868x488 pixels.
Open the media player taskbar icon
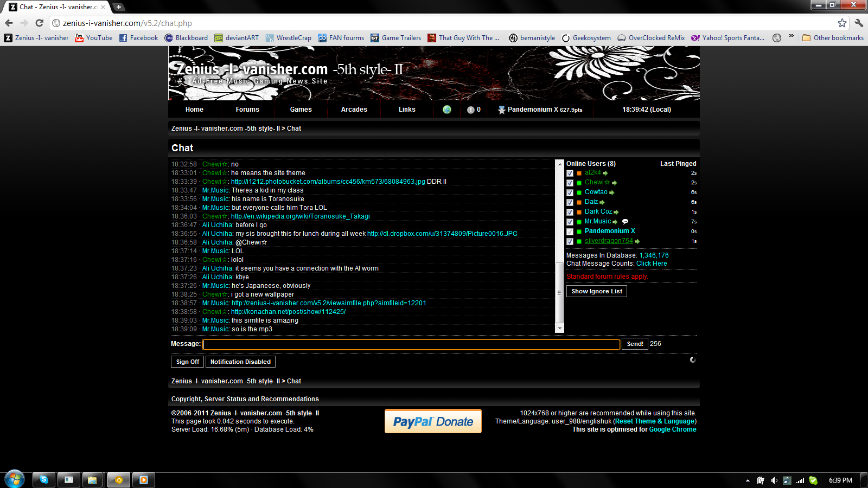[x=144, y=480]
